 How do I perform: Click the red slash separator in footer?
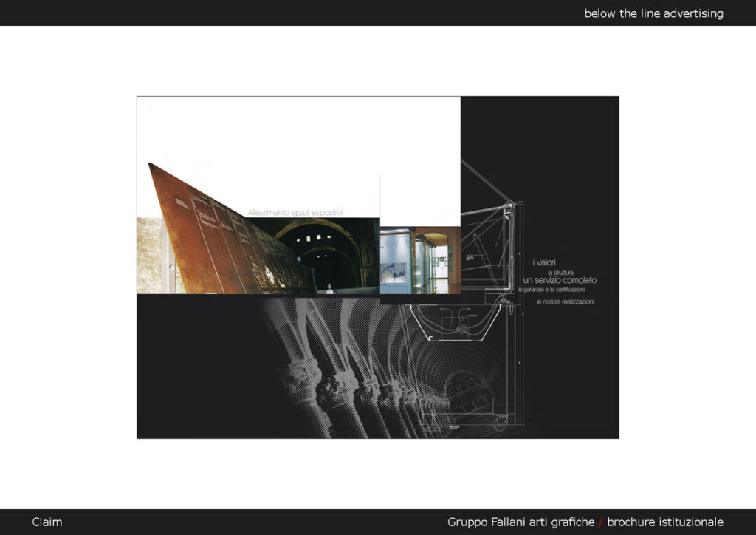tap(600, 522)
